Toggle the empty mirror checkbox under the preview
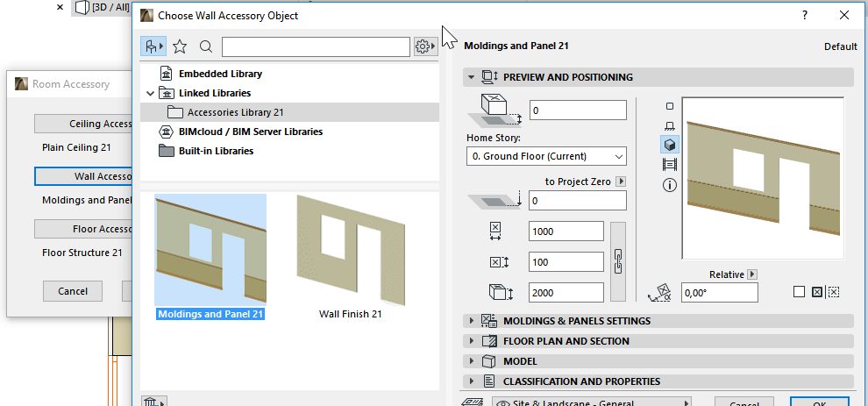Screen dimensions: 868x406 799,292
